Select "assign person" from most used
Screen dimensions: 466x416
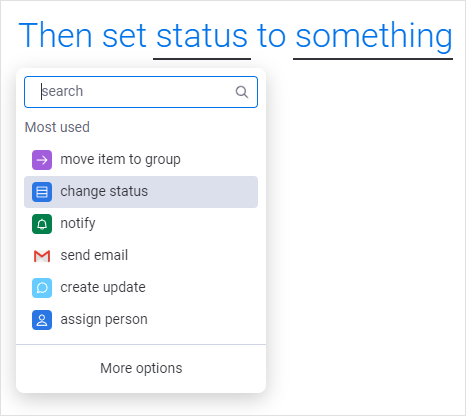coord(141,320)
